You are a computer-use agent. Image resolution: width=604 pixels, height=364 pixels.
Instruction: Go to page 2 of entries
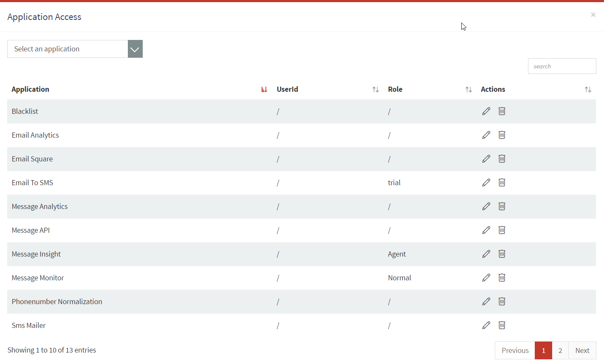[x=560, y=350]
